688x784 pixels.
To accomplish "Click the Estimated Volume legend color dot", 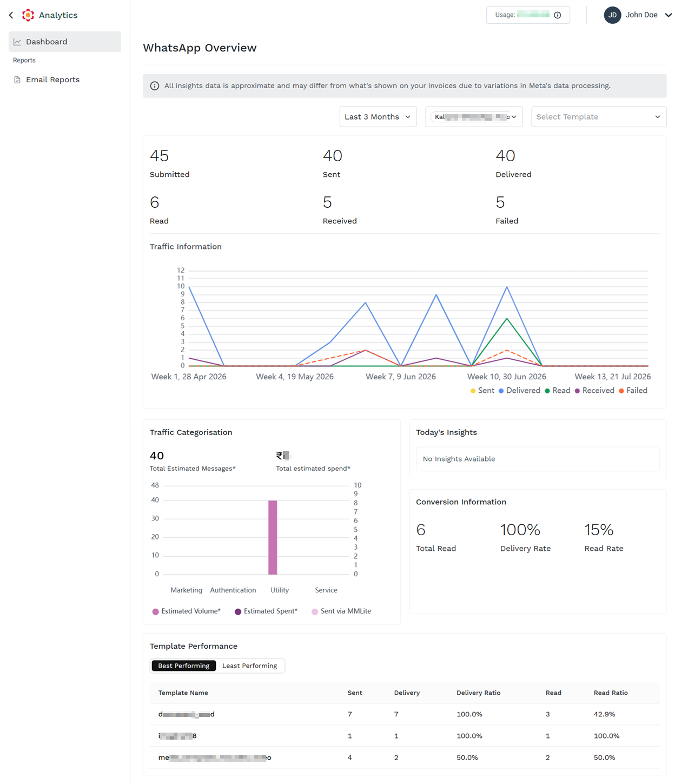I will coord(156,611).
